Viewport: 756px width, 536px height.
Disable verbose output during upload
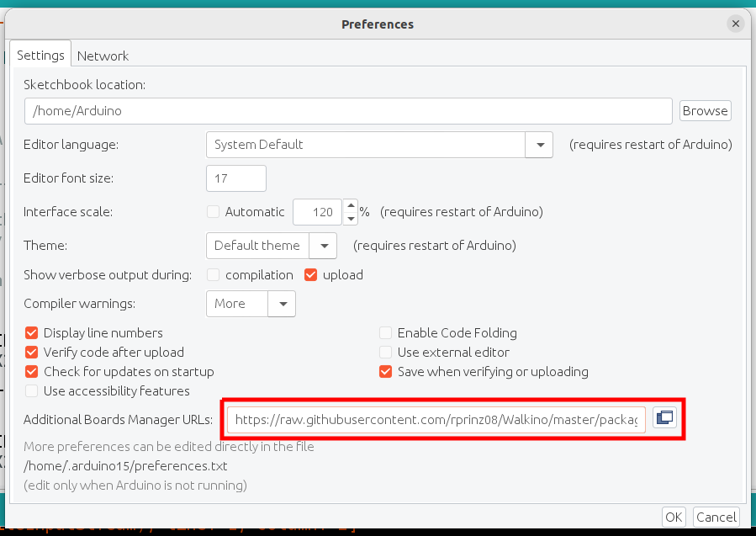[310, 275]
